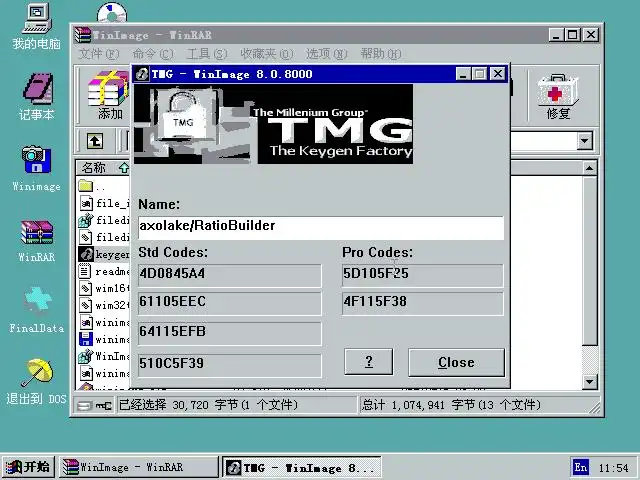640x480 pixels.
Task: Go up one folder level in WinRAR
Action: click(x=95, y=141)
